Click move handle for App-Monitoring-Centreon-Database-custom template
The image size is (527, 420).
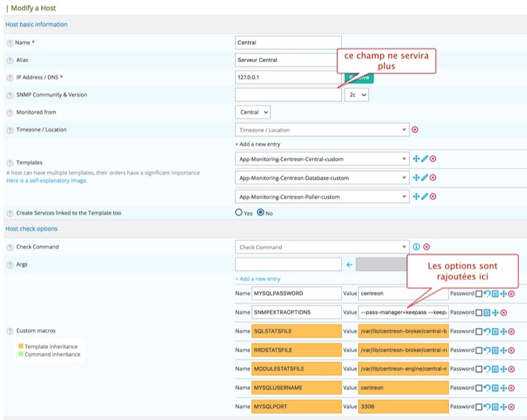point(416,178)
